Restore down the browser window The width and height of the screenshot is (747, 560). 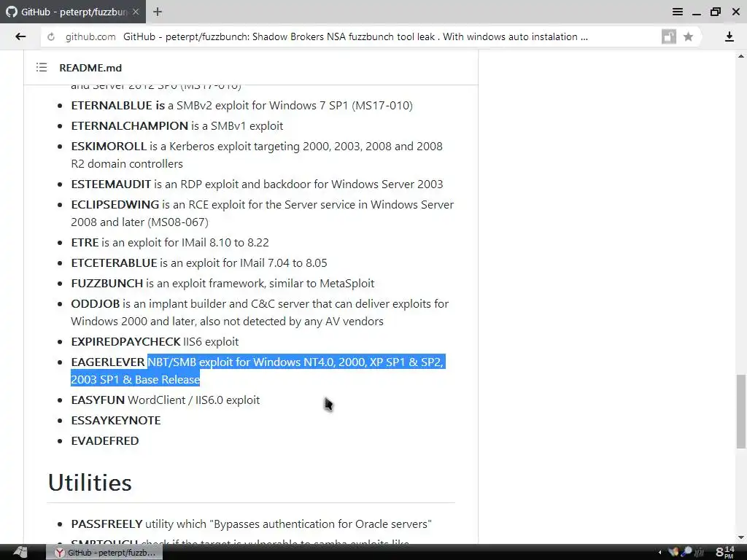pyautogui.click(x=716, y=12)
